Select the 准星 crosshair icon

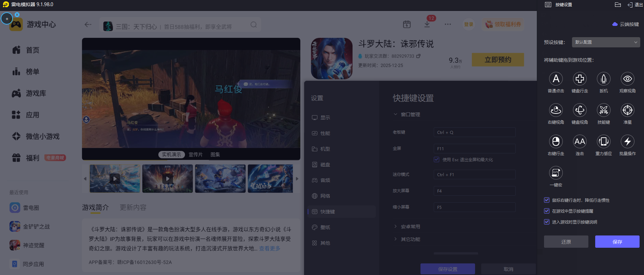[628, 110]
